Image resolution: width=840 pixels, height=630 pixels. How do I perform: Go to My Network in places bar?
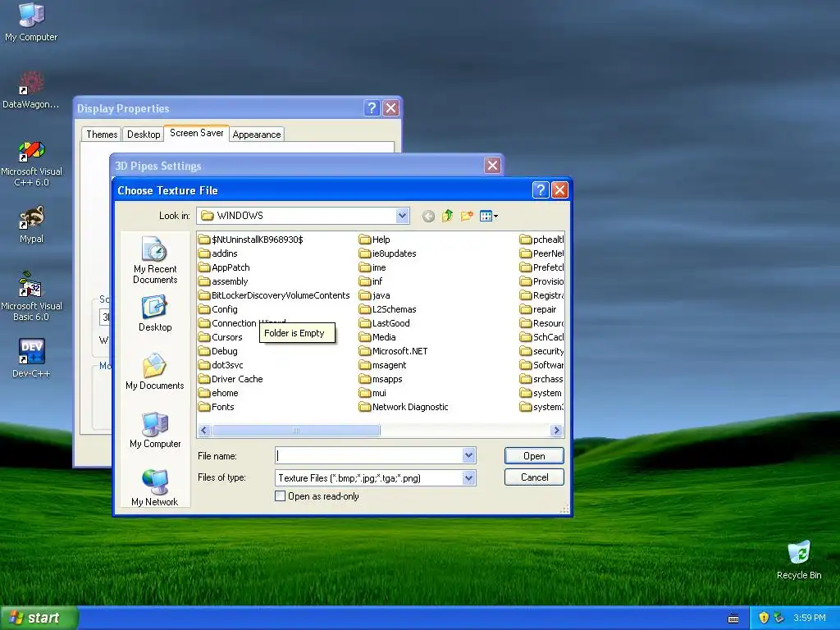click(x=155, y=487)
